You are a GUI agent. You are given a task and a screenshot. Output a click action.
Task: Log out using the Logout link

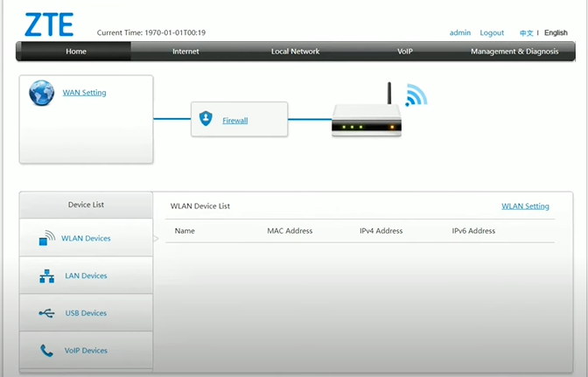(x=492, y=33)
